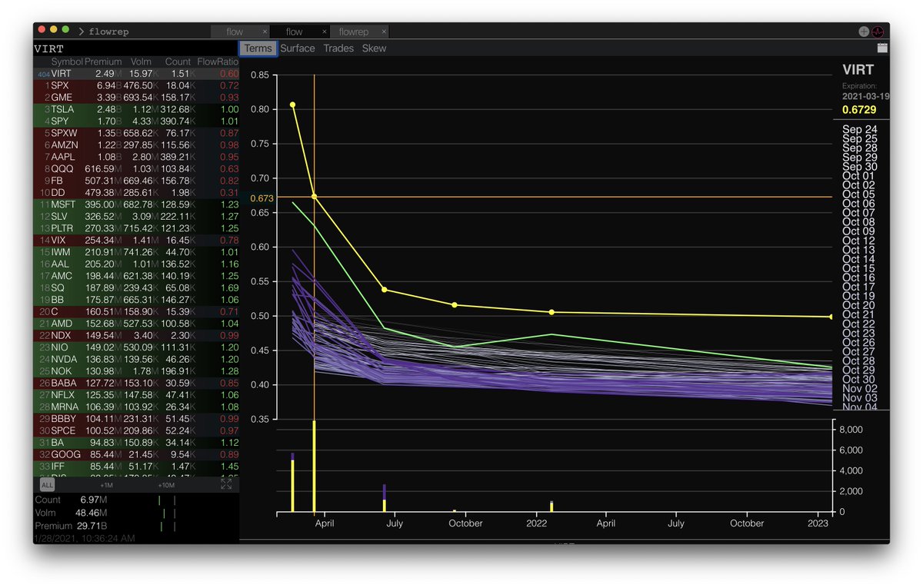Screen dimensions: 923x588
Task: Click the 2021-03-19 expiration date
Action: [865, 97]
